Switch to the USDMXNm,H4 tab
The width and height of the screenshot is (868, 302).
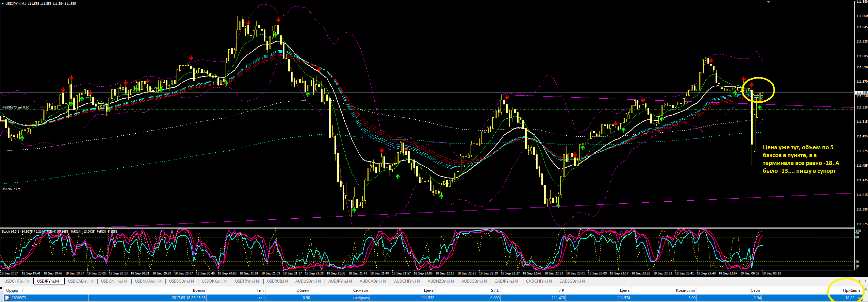coord(148,281)
